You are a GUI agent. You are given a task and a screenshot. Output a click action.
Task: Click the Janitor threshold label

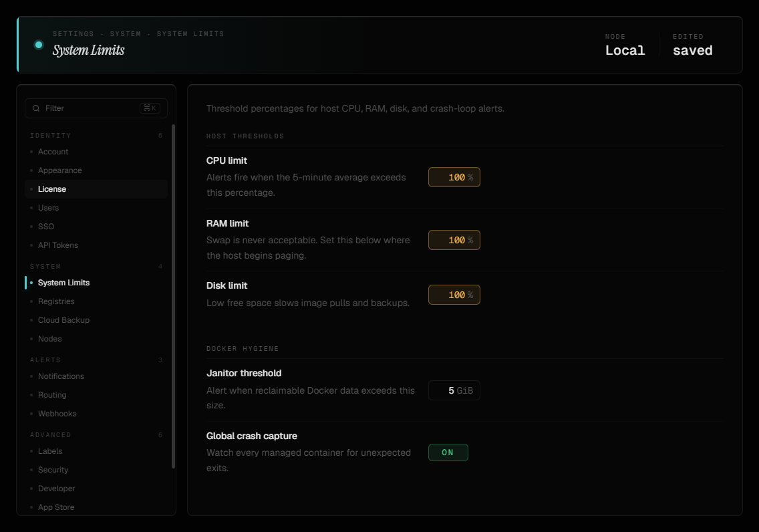tap(244, 373)
